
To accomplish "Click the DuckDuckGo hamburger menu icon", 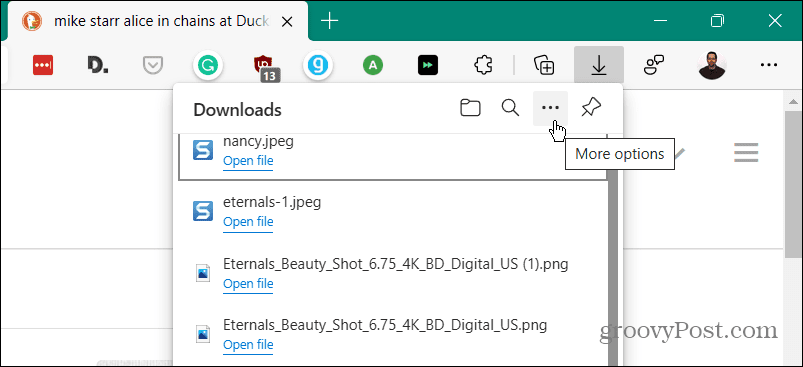I will 746,153.
